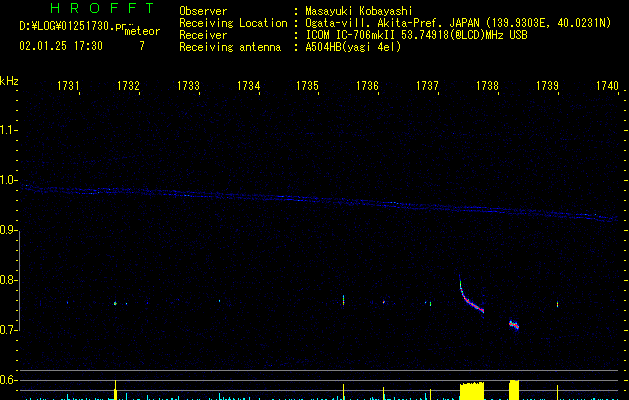629x400 pixels.
Task: Click the gray vertical range bracket beside 0.8
Action: coord(19,281)
